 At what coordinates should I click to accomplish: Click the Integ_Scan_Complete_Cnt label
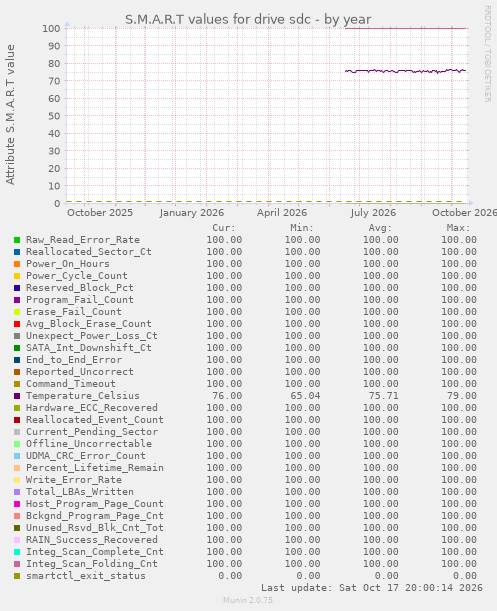point(95,552)
